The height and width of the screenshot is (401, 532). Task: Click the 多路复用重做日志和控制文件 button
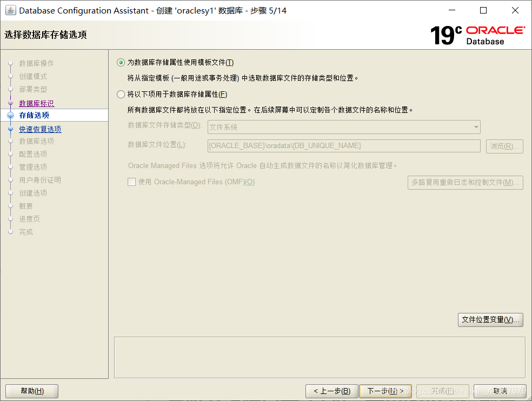click(x=465, y=183)
